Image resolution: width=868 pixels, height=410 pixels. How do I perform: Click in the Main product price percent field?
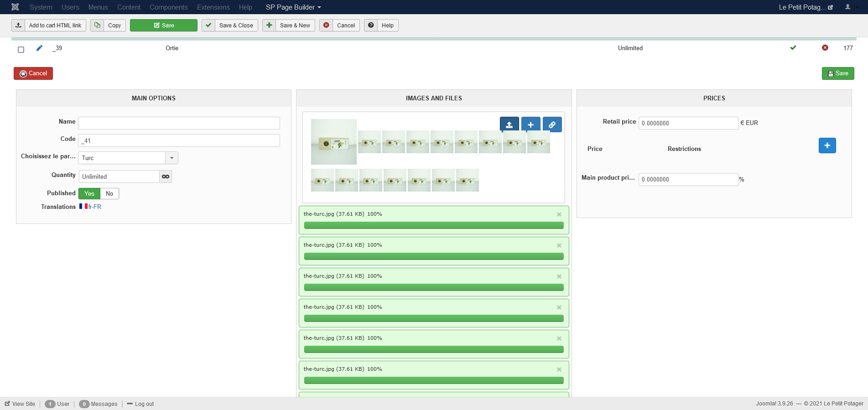pyautogui.click(x=688, y=179)
